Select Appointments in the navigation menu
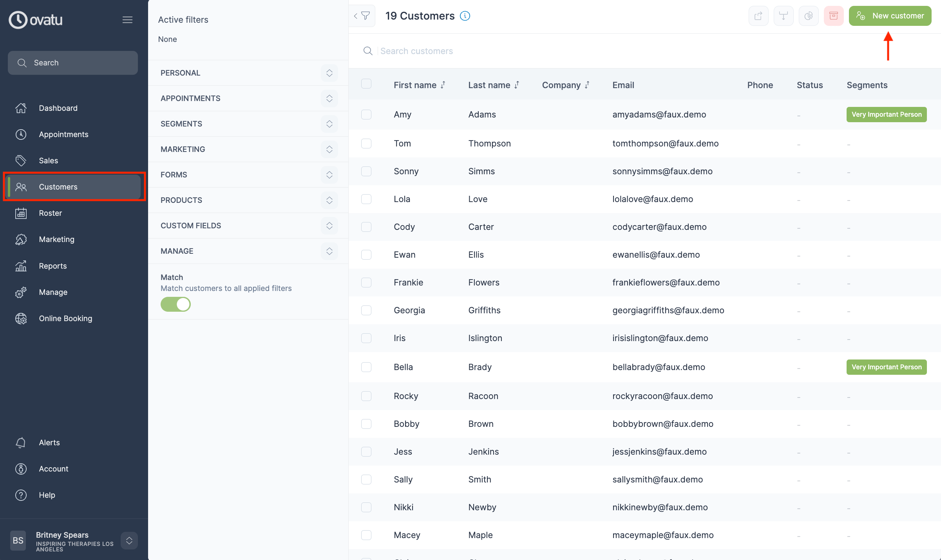Image resolution: width=941 pixels, height=560 pixels. (x=63, y=134)
